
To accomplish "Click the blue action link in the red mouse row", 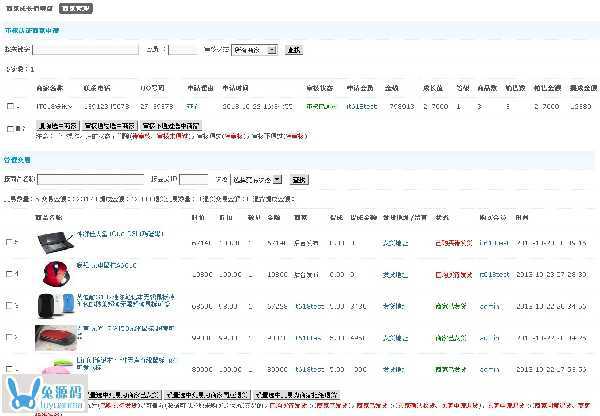I will point(395,274).
